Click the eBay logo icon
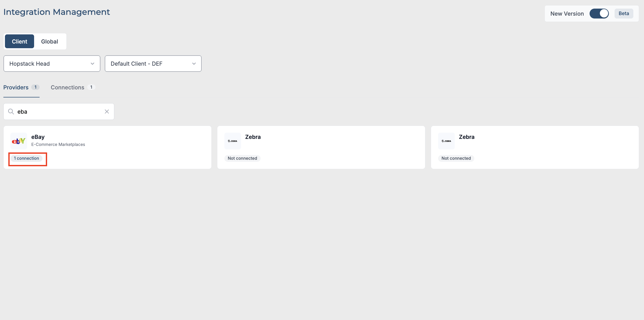Image resolution: width=644 pixels, height=320 pixels. pos(19,141)
